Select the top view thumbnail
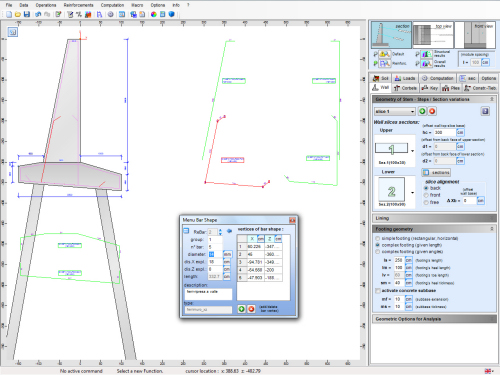Screen dimensions: 500x375 (x=433, y=35)
